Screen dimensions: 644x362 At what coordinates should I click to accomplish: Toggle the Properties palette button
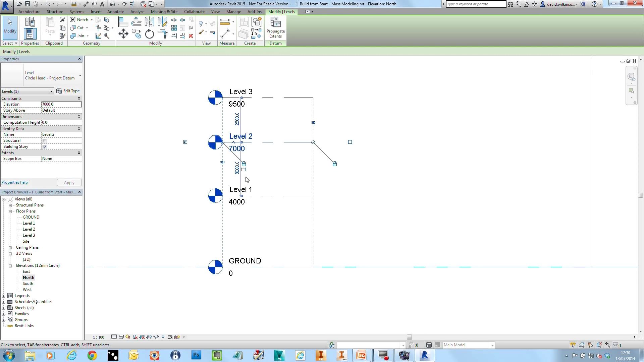pyautogui.click(x=30, y=34)
